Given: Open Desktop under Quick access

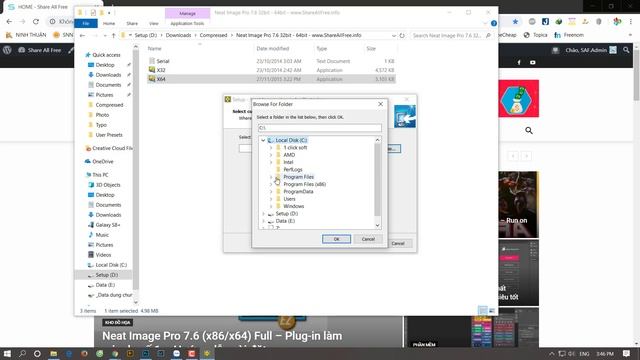Looking at the screenshot, I should coord(105,65).
